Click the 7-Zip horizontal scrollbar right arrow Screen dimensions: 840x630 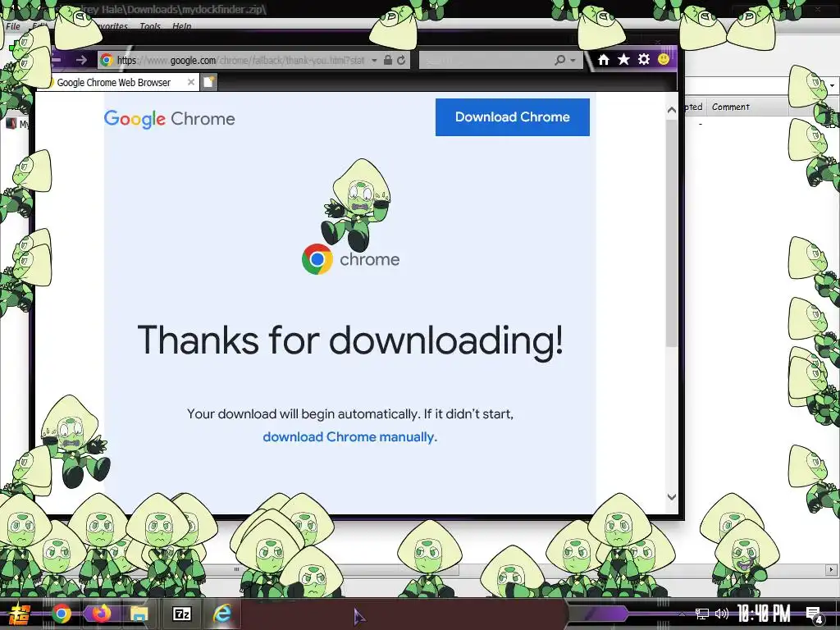pos(832,569)
